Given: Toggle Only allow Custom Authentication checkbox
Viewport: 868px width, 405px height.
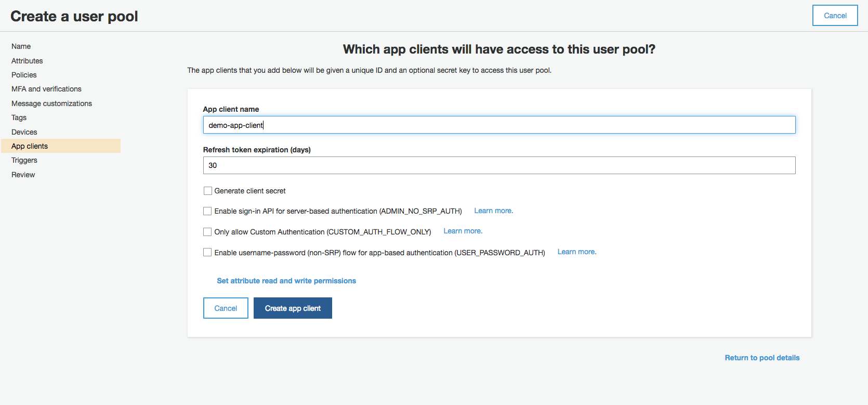Looking at the screenshot, I should (x=207, y=232).
